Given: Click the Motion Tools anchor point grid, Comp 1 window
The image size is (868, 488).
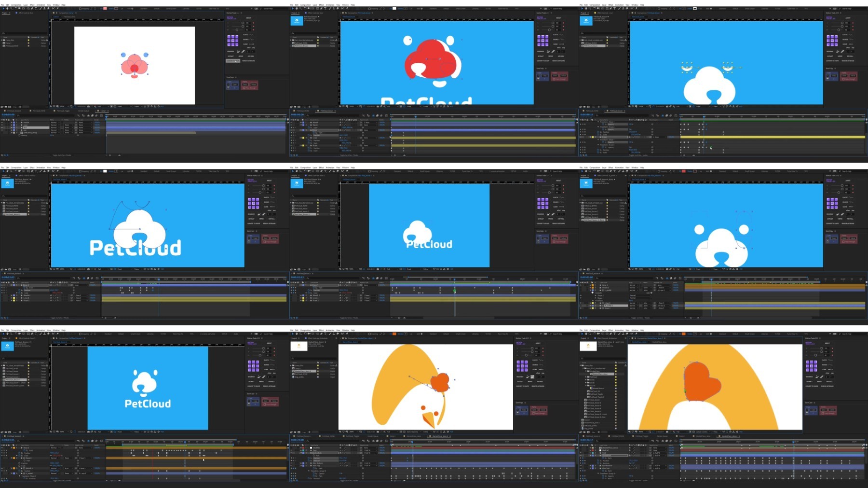Looking at the screenshot, I should click(x=233, y=41).
